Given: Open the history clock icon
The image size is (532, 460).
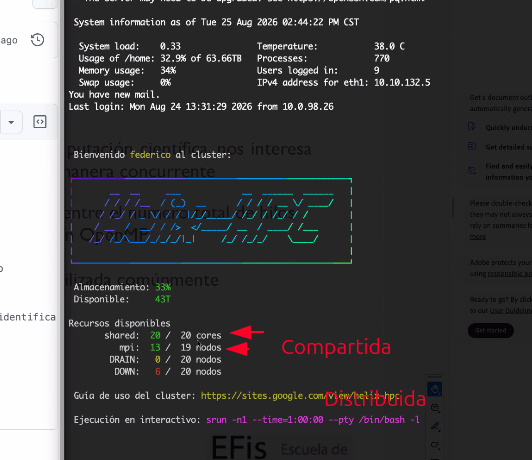Looking at the screenshot, I should point(37,40).
